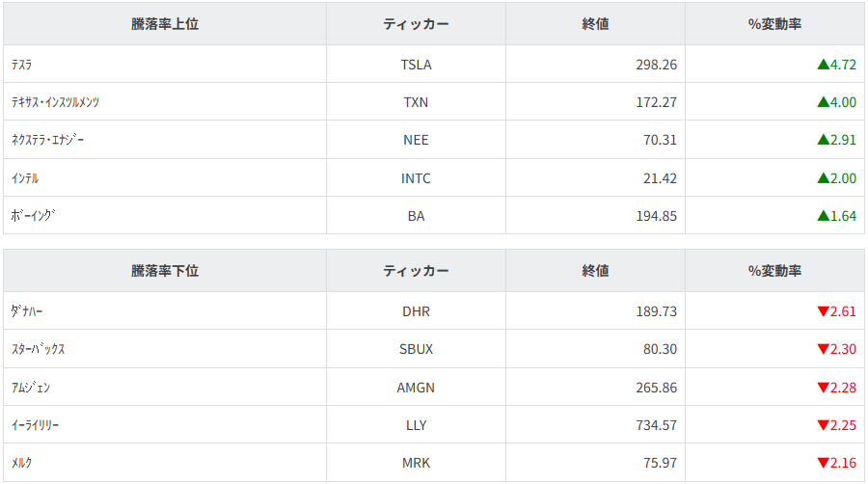Viewport: 868px width, 484px height.
Task: Click the AMGN ticker symbol
Action: pyautogui.click(x=416, y=388)
